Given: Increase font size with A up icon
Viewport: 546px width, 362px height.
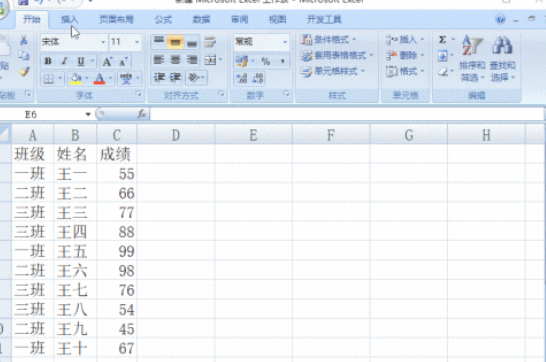Looking at the screenshot, I should pos(107,62).
